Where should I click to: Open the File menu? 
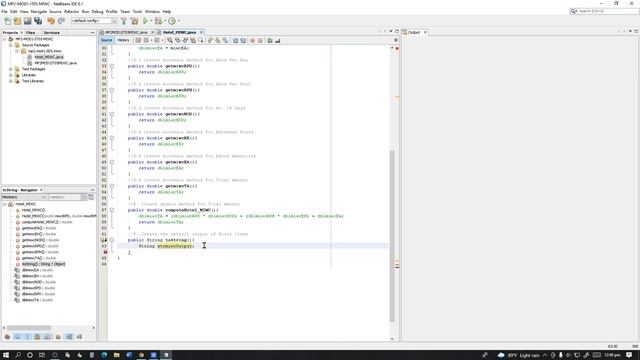click(x=4, y=11)
